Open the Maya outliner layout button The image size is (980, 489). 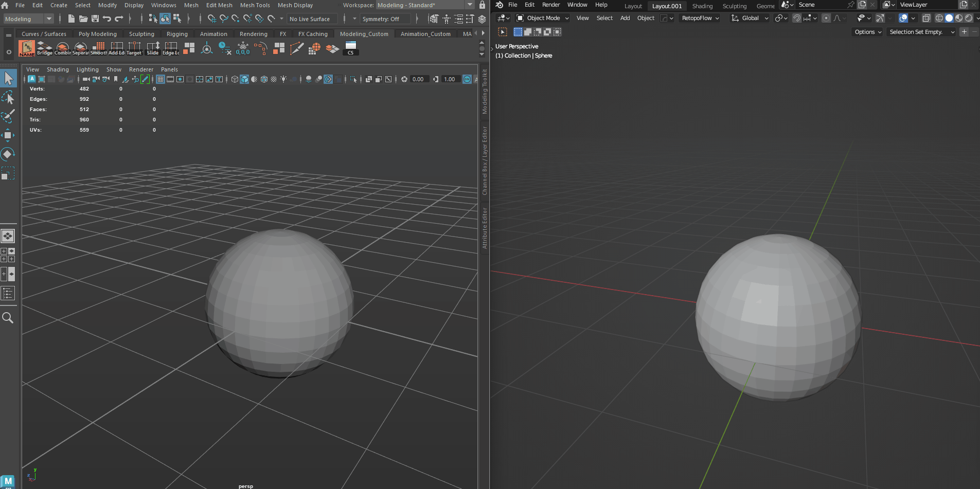(x=8, y=293)
